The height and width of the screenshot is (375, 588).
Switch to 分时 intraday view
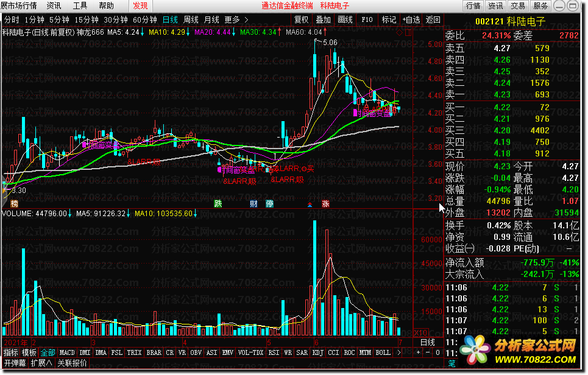(x=12, y=20)
